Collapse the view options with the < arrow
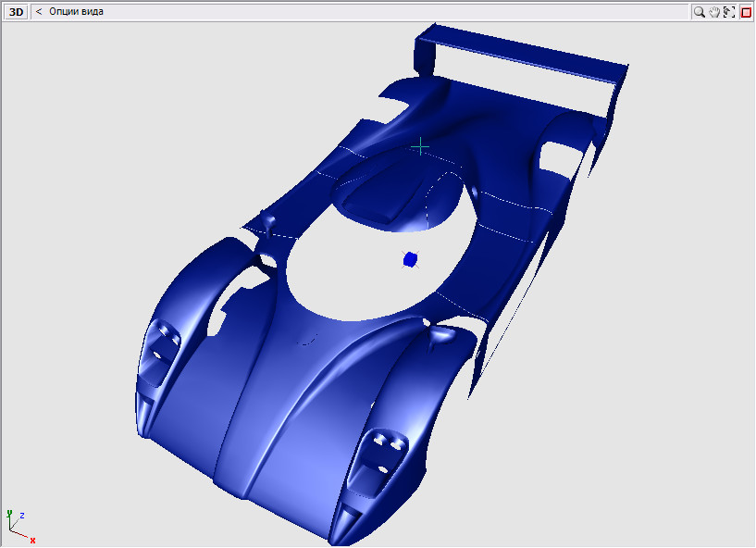 click(x=39, y=12)
